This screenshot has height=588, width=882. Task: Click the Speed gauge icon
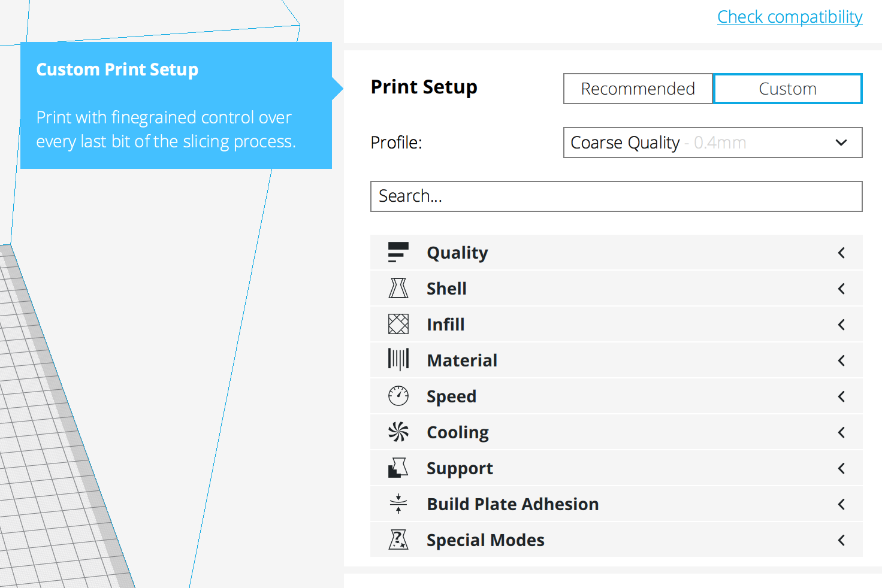398,396
